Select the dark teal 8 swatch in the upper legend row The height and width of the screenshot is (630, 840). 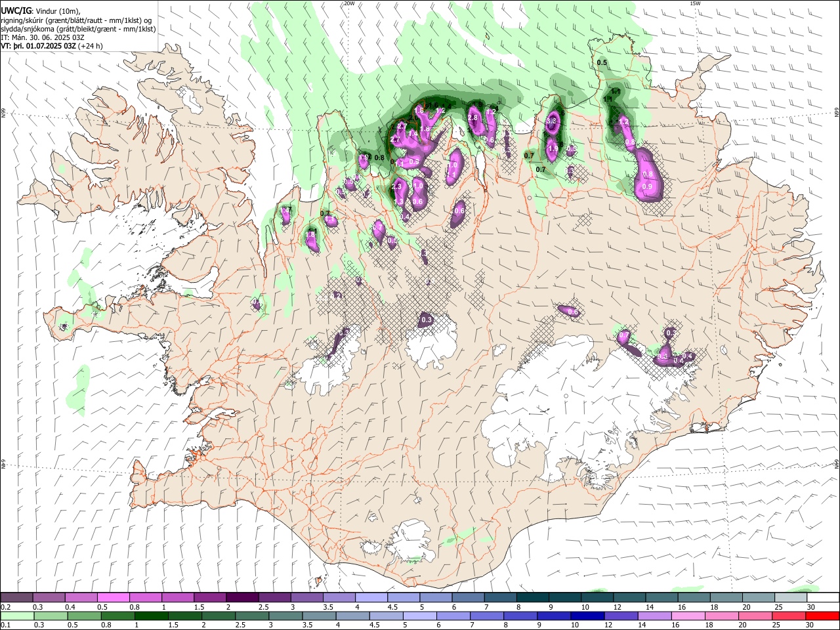point(534,598)
